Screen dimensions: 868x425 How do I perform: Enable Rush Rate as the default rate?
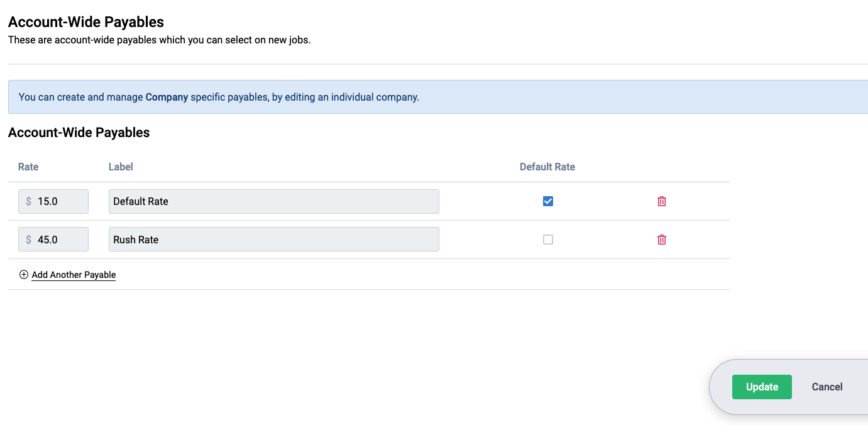coord(547,239)
